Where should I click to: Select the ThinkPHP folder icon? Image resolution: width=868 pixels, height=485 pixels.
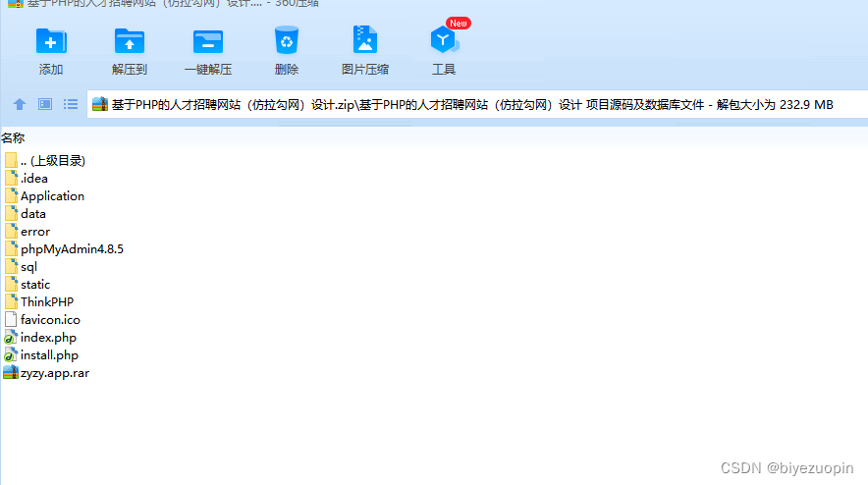tap(11, 301)
